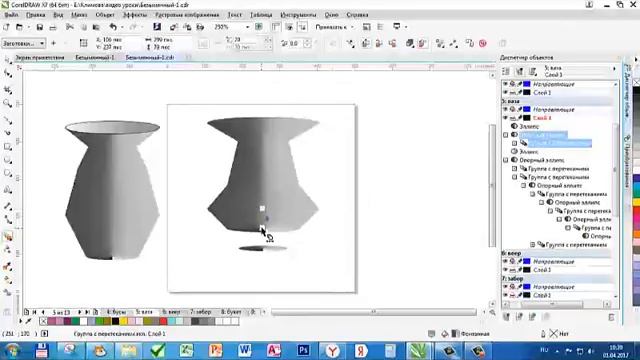
Task: Select the Zoom tool in toolbox
Action: pyautogui.click(x=7, y=104)
